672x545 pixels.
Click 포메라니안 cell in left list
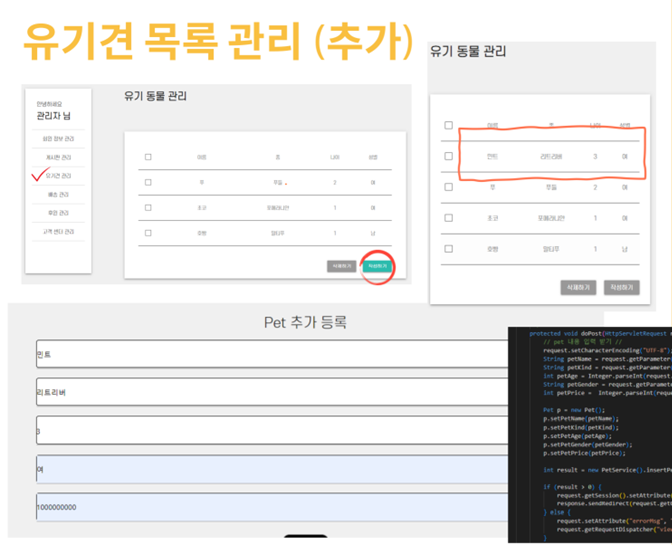(278, 208)
